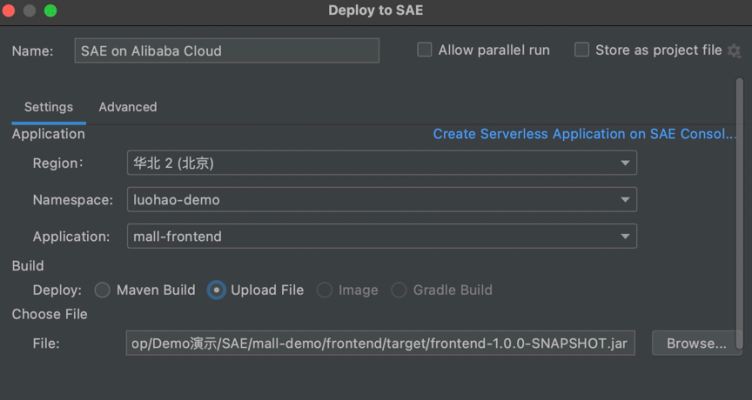This screenshot has width=752, height=400.
Task: Click the green maximize window button
Action: 50,11
